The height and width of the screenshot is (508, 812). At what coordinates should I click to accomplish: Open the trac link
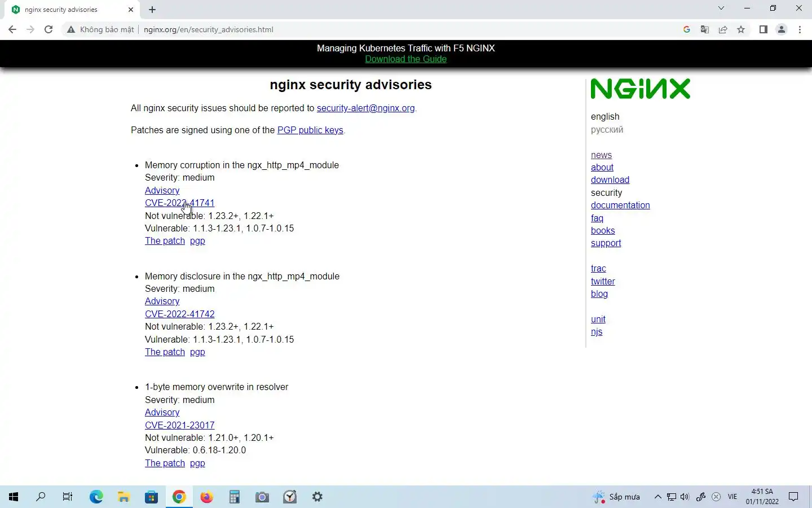pyautogui.click(x=598, y=268)
